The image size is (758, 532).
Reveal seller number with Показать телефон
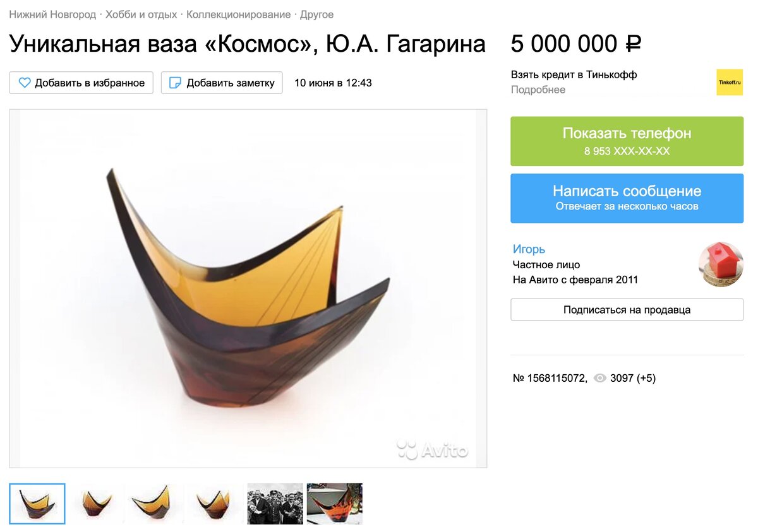click(627, 141)
